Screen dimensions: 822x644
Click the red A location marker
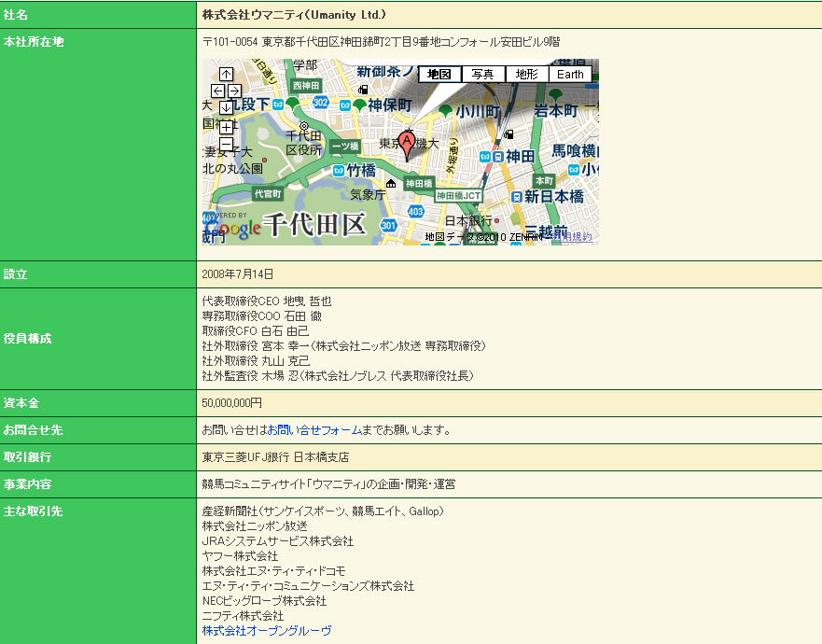click(407, 147)
